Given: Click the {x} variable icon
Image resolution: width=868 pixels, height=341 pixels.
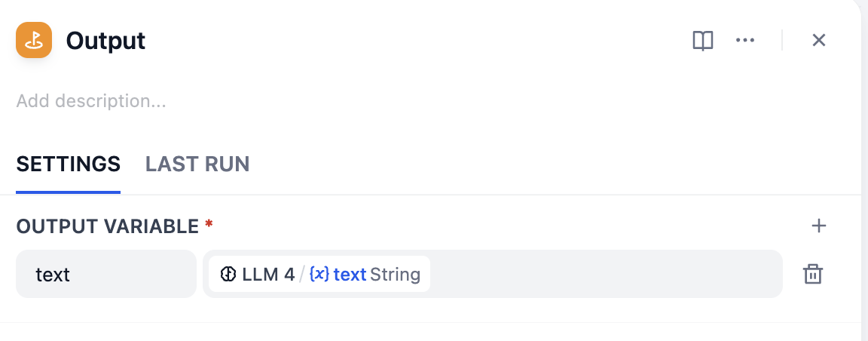Looking at the screenshot, I should click(x=319, y=274).
